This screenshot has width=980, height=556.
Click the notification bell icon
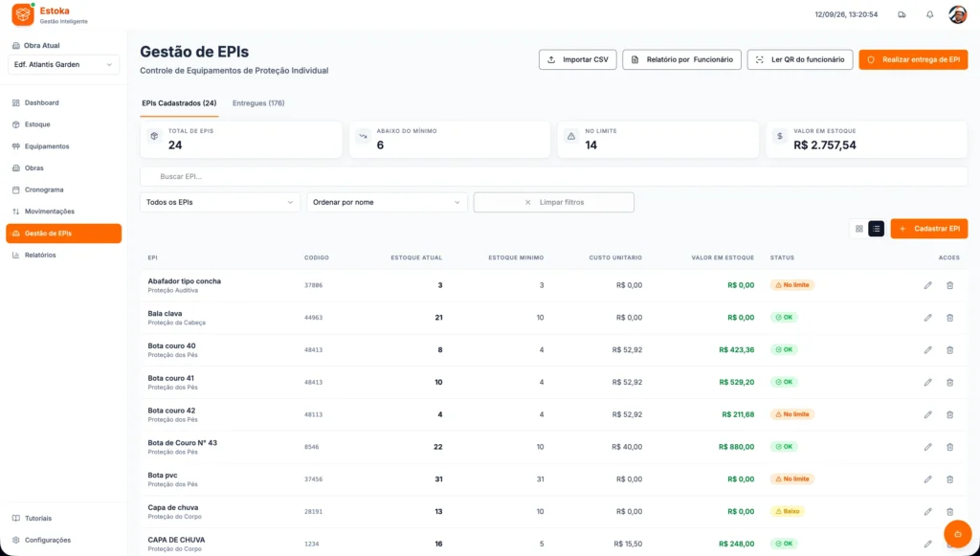pyautogui.click(x=929, y=14)
